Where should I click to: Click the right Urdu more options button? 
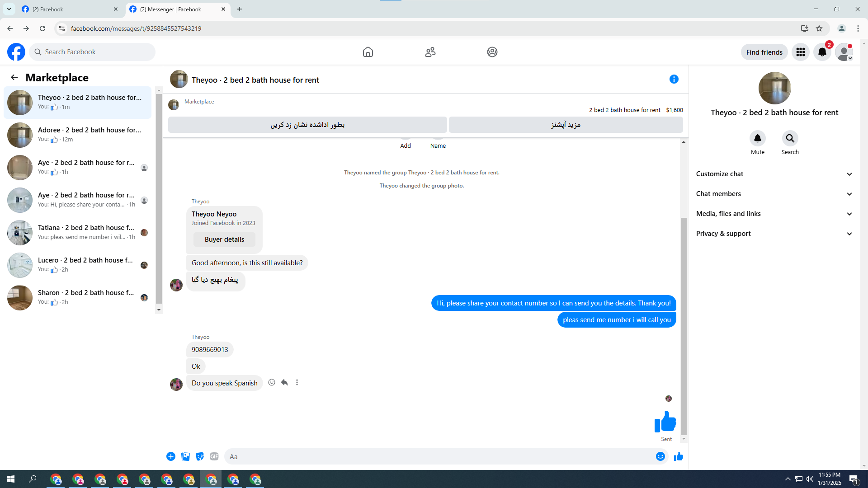(566, 125)
